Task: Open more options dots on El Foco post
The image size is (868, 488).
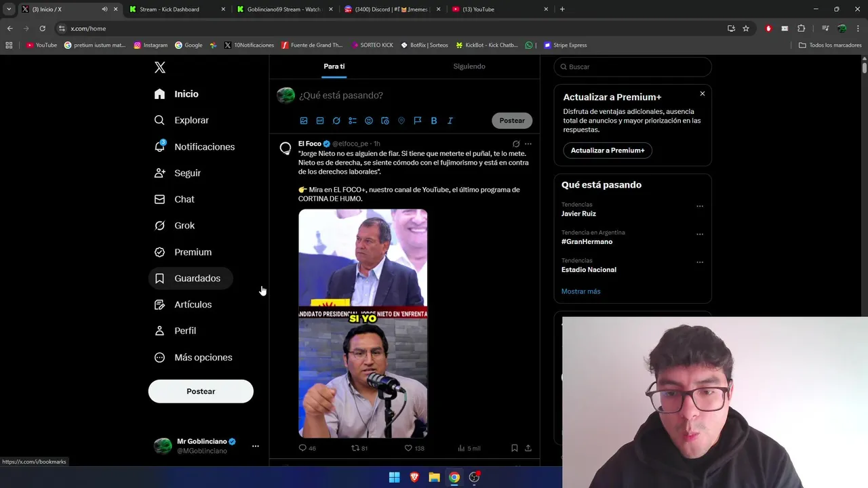Action: (x=528, y=144)
